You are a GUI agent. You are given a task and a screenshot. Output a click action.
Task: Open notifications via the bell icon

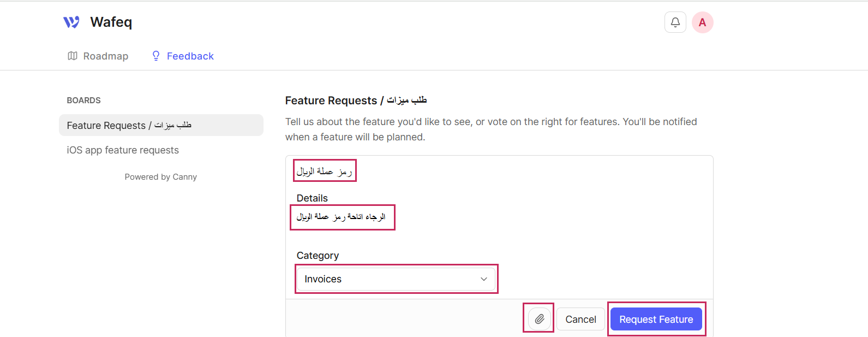(675, 22)
